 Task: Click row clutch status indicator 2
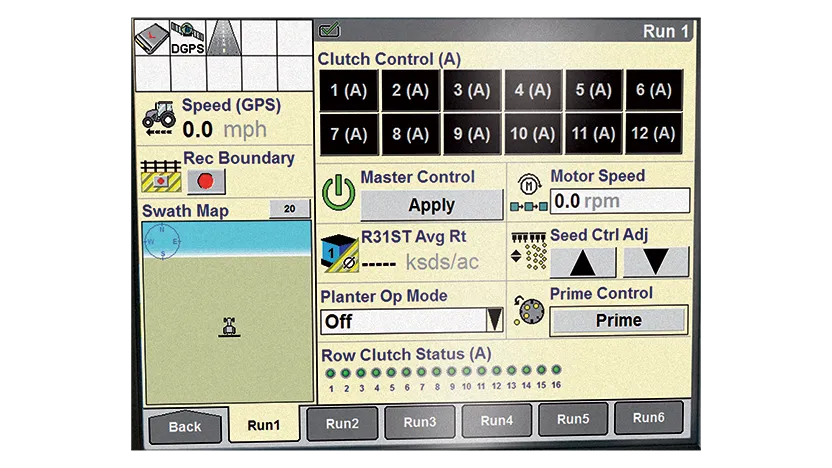coord(345,373)
